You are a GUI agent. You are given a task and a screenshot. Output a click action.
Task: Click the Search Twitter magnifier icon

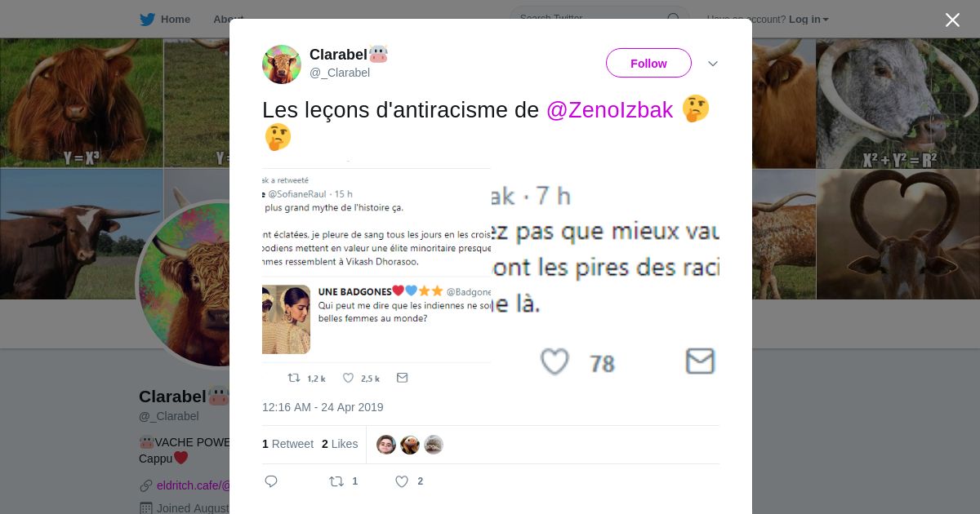click(674, 19)
